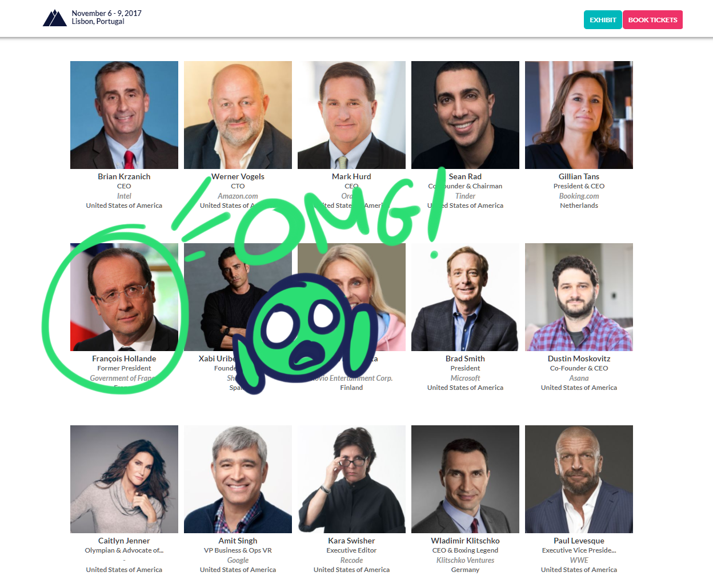Open Brad Smith's speaker photo
The image size is (713, 588).
[x=465, y=297]
